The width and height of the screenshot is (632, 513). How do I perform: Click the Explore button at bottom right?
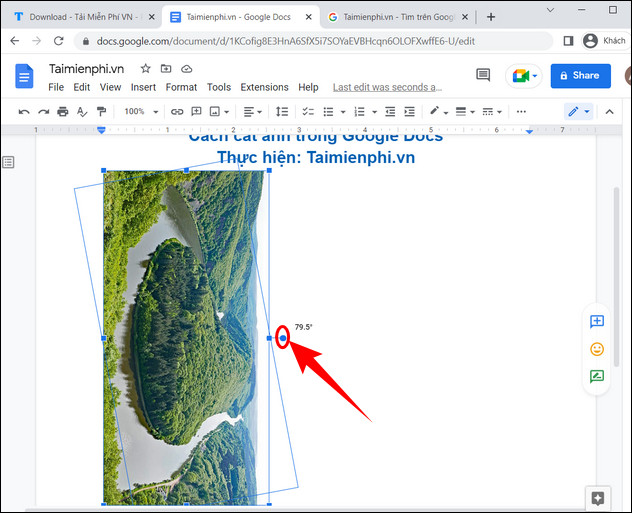tap(598, 498)
